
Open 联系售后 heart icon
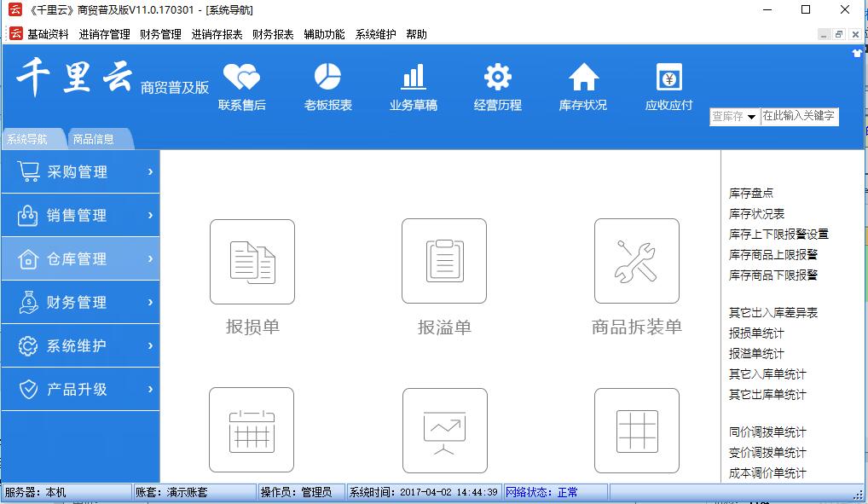click(x=241, y=77)
